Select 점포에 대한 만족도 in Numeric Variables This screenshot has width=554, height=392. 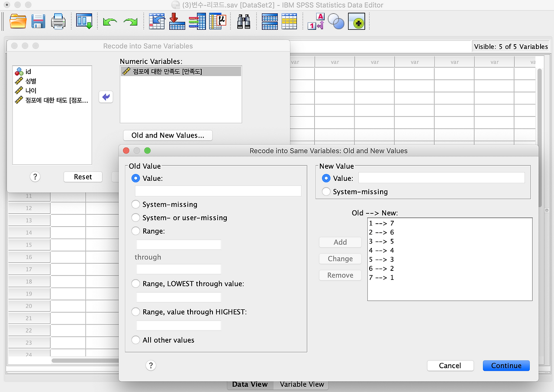181,71
